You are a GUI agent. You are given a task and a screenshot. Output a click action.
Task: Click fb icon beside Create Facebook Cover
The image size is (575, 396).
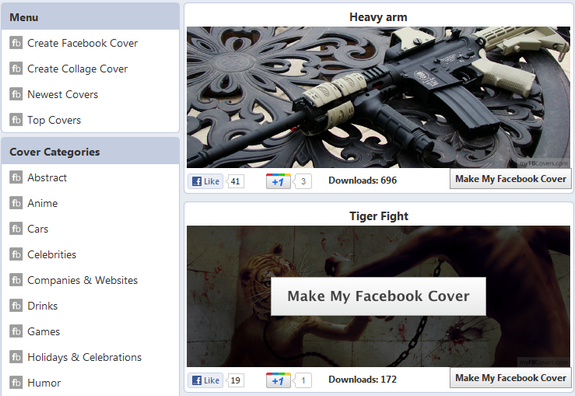[x=16, y=43]
